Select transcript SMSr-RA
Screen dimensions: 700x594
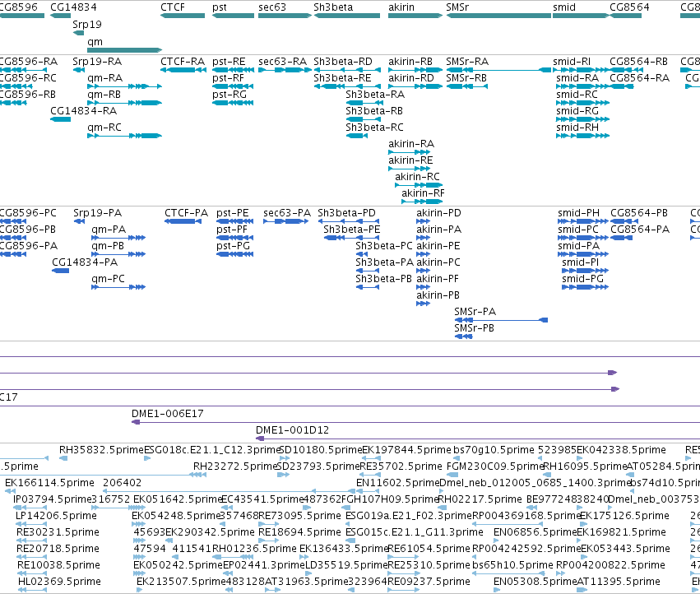pyautogui.click(x=498, y=70)
